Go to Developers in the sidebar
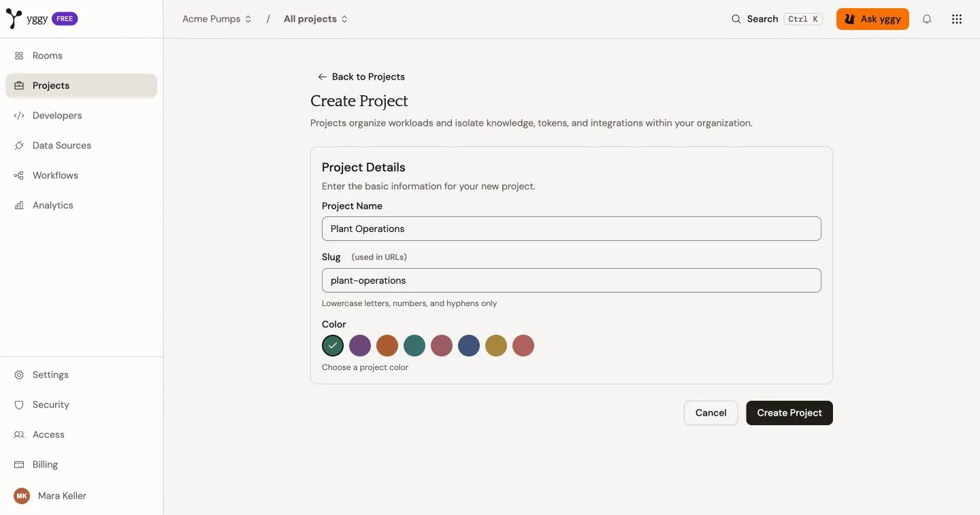 coord(82,116)
